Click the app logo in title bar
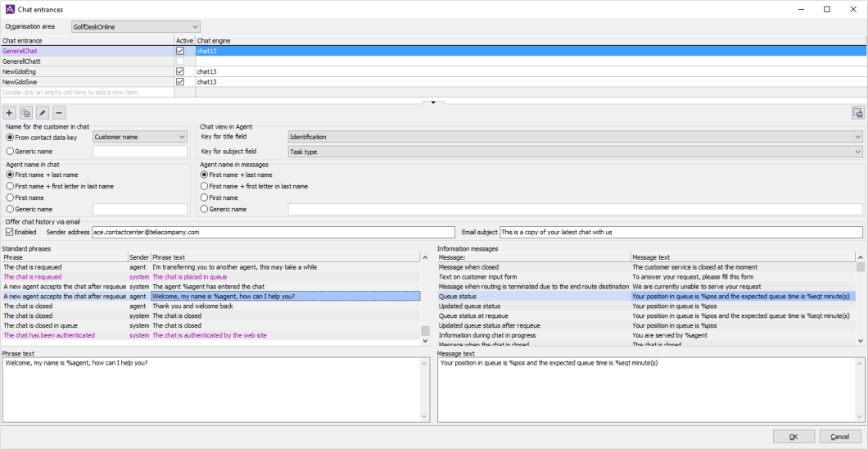This screenshot has width=868, height=449. pyautogui.click(x=10, y=9)
